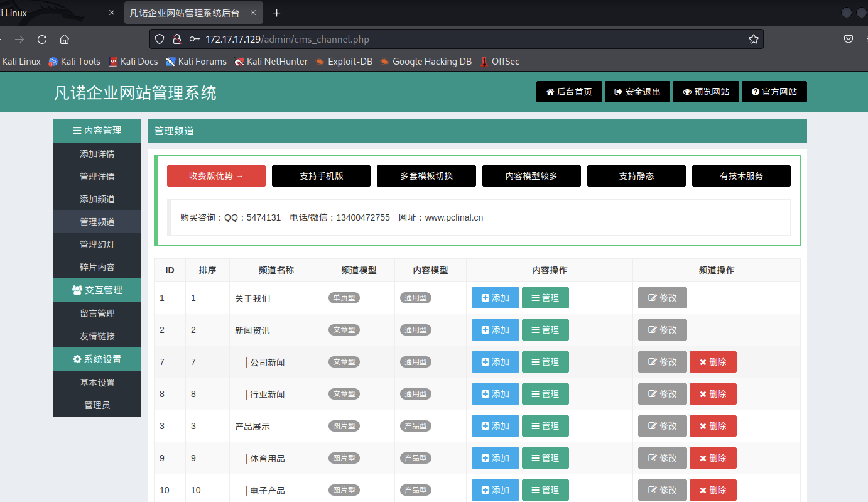
Task: Delete the 公司新闻 channel
Action: (713, 362)
